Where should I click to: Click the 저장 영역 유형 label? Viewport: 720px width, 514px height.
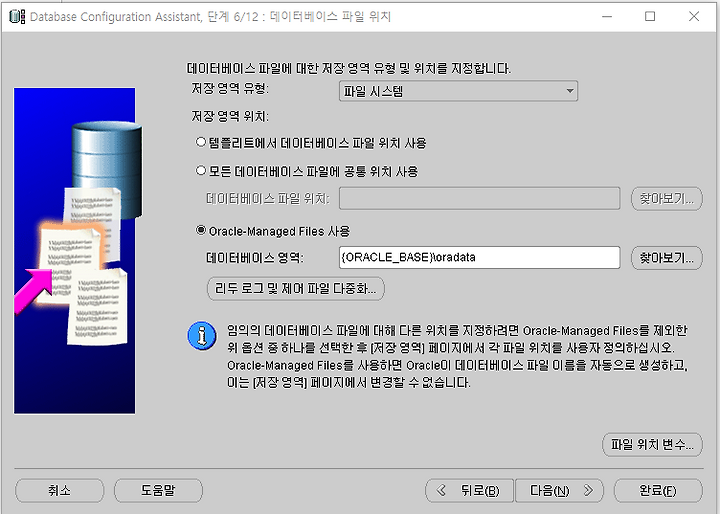[230, 88]
